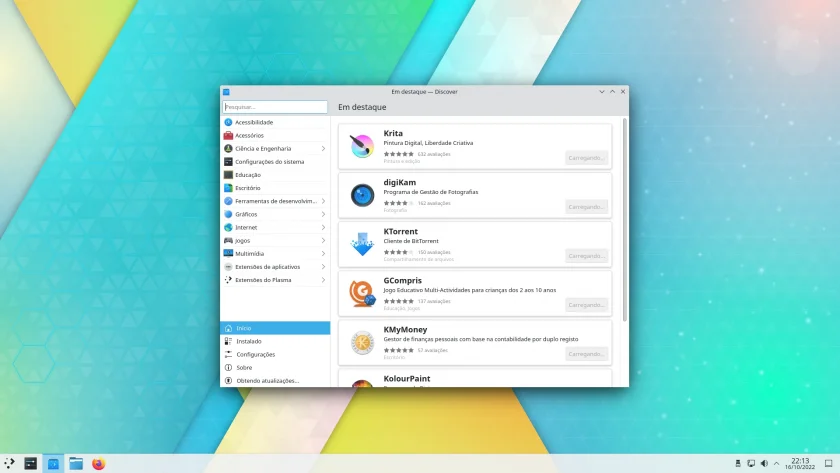Click the volume icon in system tray

click(x=764, y=463)
